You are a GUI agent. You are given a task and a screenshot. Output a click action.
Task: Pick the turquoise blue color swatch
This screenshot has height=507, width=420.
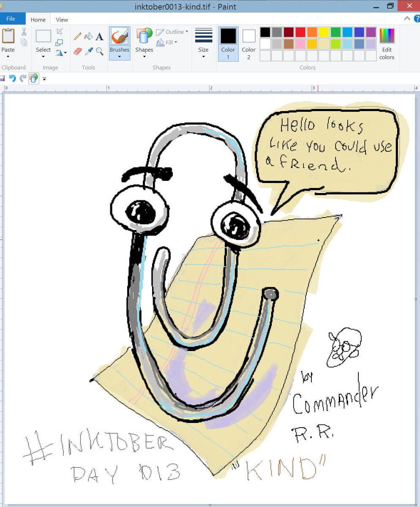click(x=348, y=32)
